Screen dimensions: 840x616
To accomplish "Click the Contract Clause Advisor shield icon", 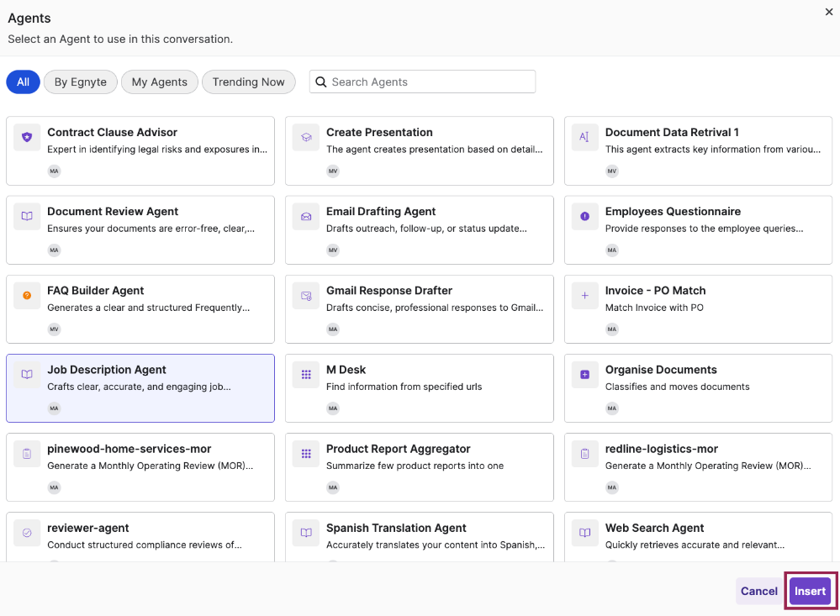I will 27,137.
